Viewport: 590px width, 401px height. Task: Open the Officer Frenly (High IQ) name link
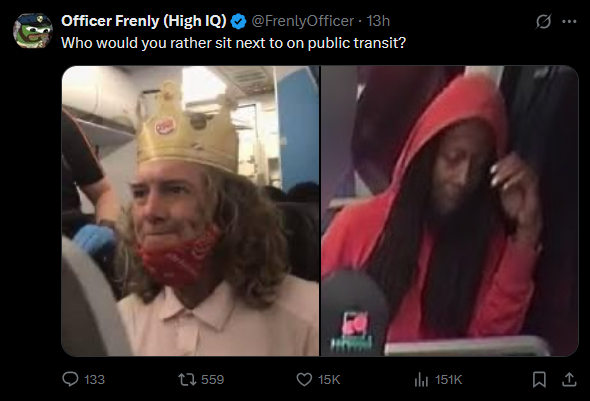[x=143, y=21]
